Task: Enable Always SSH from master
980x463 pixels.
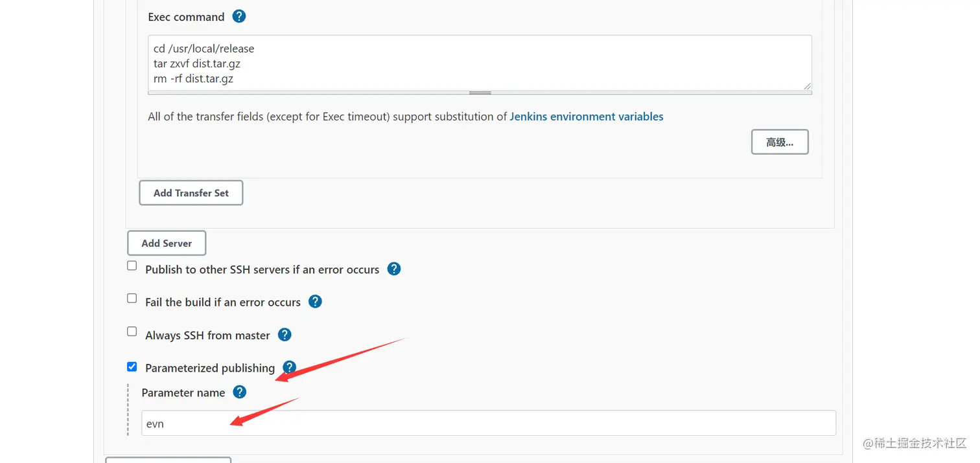Action: point(132,332)
